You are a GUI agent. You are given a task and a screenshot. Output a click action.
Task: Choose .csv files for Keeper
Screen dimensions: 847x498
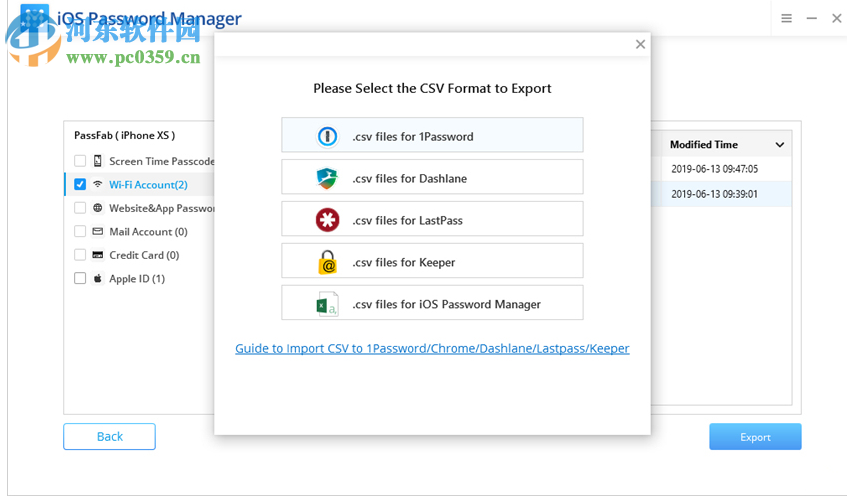click(432, 261)
